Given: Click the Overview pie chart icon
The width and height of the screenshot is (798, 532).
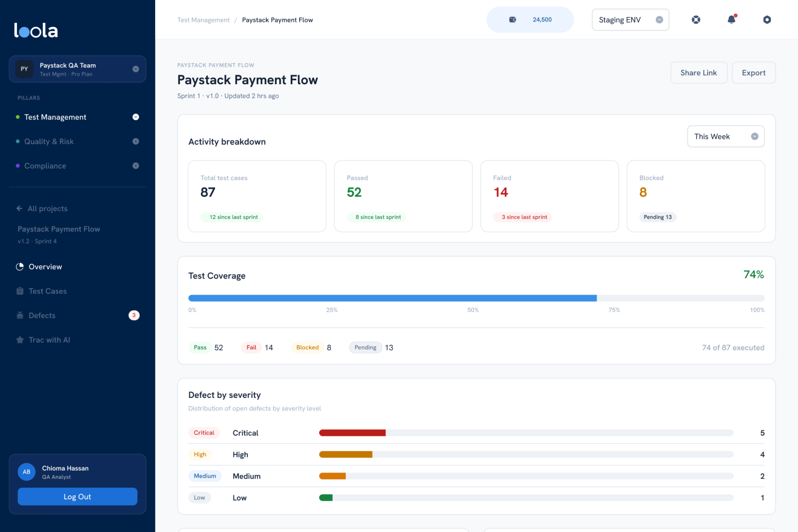Looking at the screenshot, I should (20, 267).
